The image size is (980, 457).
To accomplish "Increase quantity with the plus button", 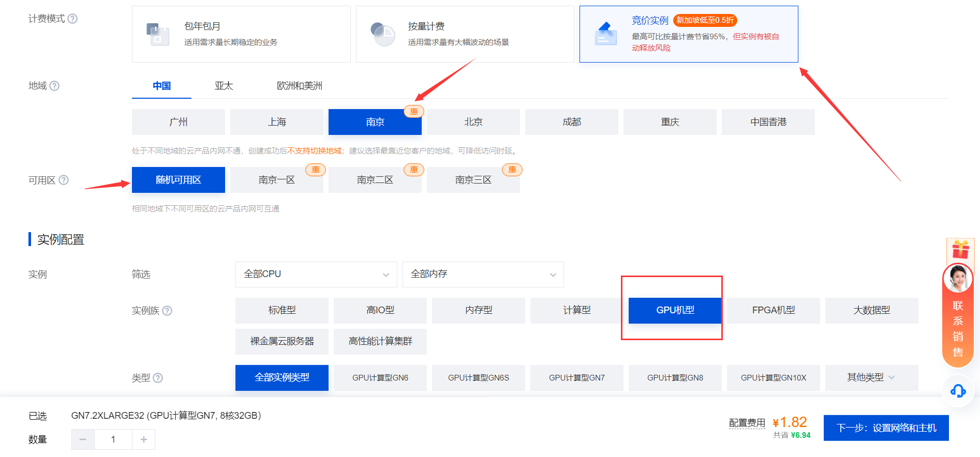I will (144, 439).
